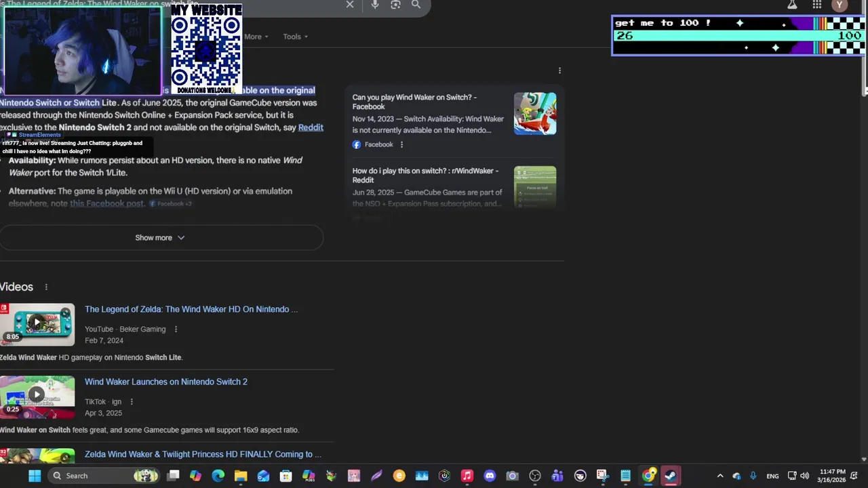
Task: Scan the MY WEBSITE QR code overlay
Action: click(x=206, y=49)
